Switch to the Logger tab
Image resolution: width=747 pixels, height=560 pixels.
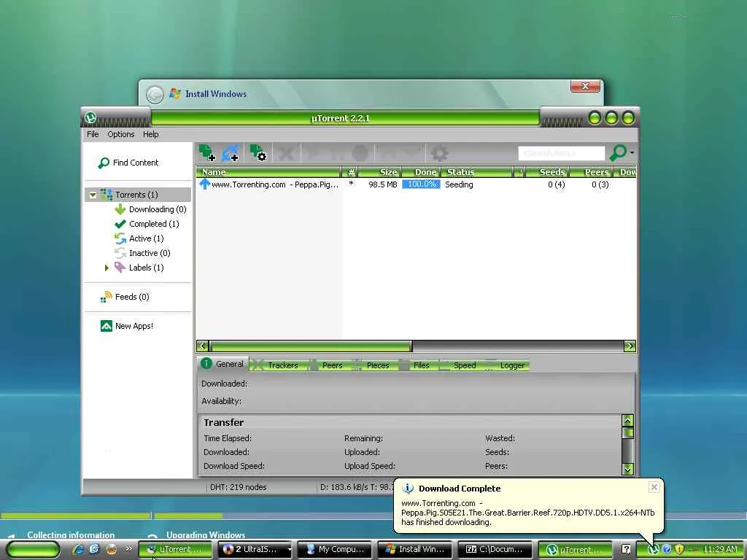(506, 365)
